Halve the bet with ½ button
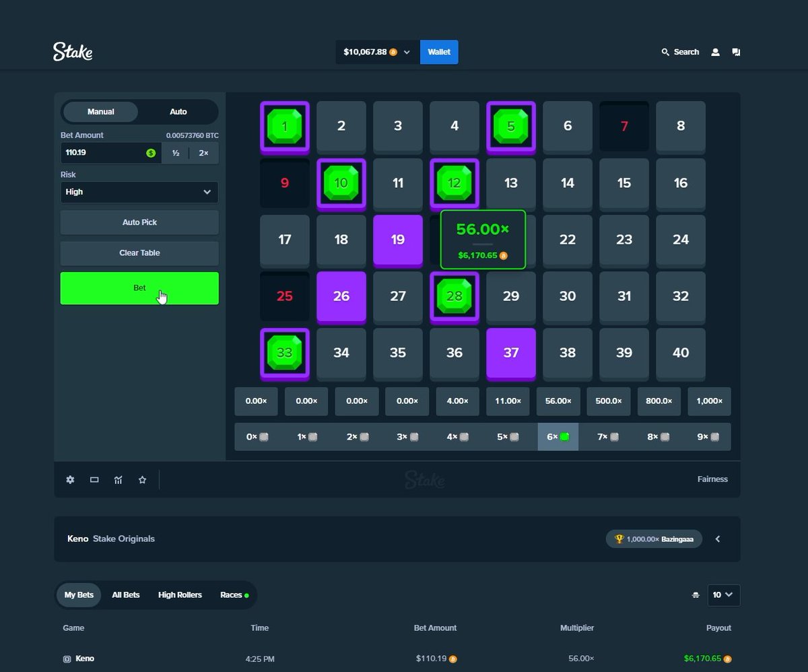This screenshot has width=808, height=672. [x=176, y=153]
